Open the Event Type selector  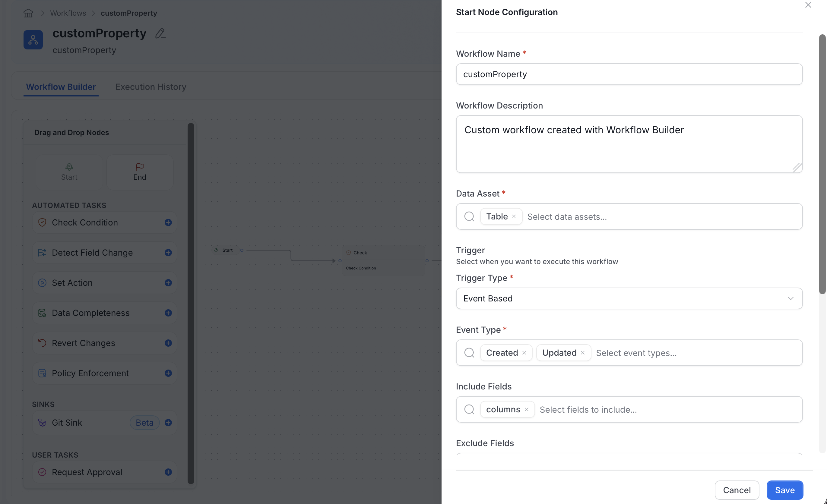(629, 353)
